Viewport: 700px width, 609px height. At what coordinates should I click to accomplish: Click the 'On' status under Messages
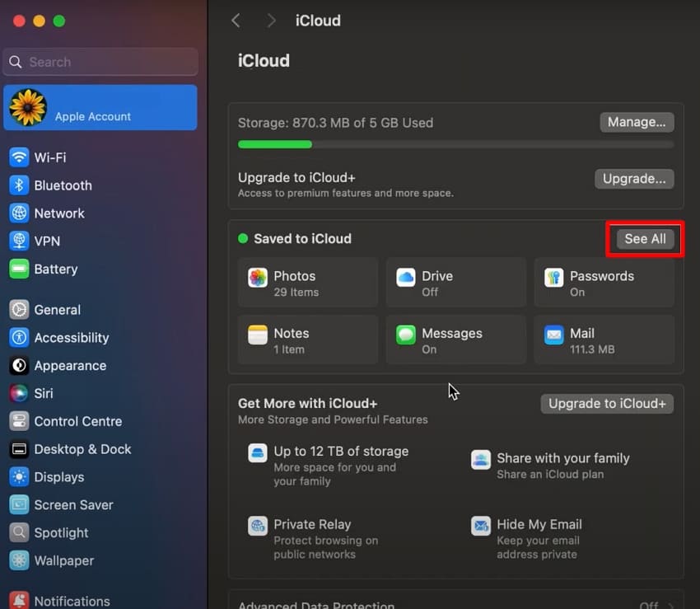click(x=429, y=349)
